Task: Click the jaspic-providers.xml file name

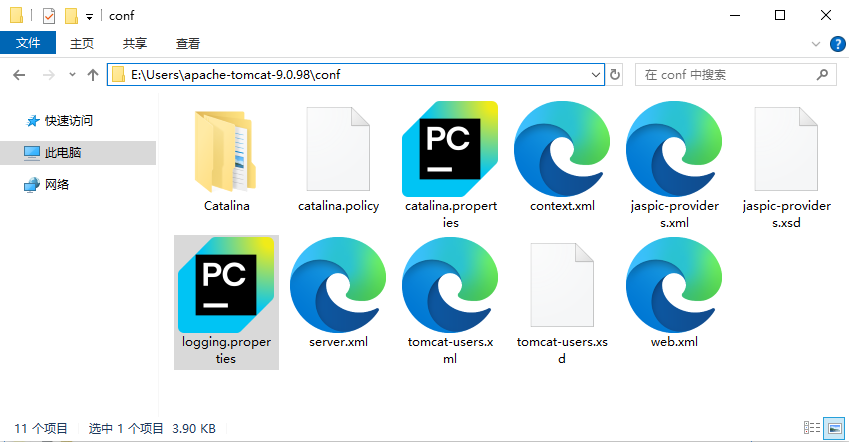Action: pos(674,214)
